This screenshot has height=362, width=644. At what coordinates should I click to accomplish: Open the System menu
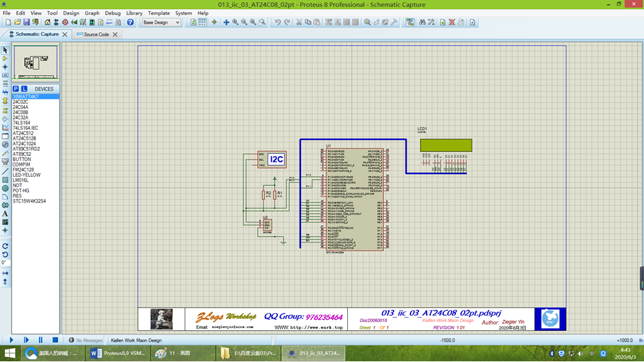[183, 13]
